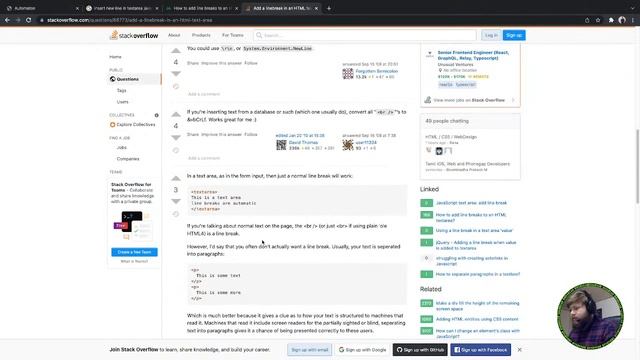Screen dimensions: 640x360
Task: Open the For Teams menu item
Action: click(x=233, y=35)
